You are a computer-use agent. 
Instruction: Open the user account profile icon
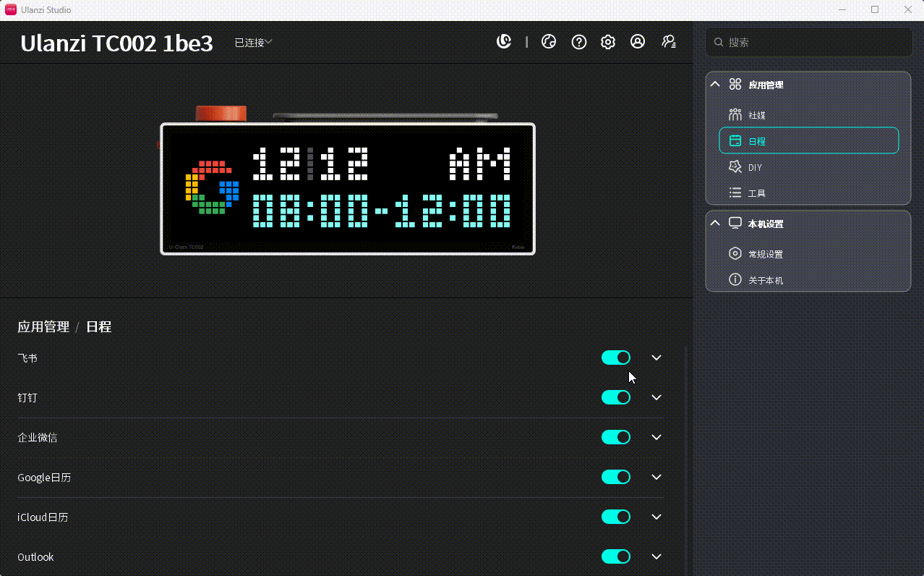(638, 42)
